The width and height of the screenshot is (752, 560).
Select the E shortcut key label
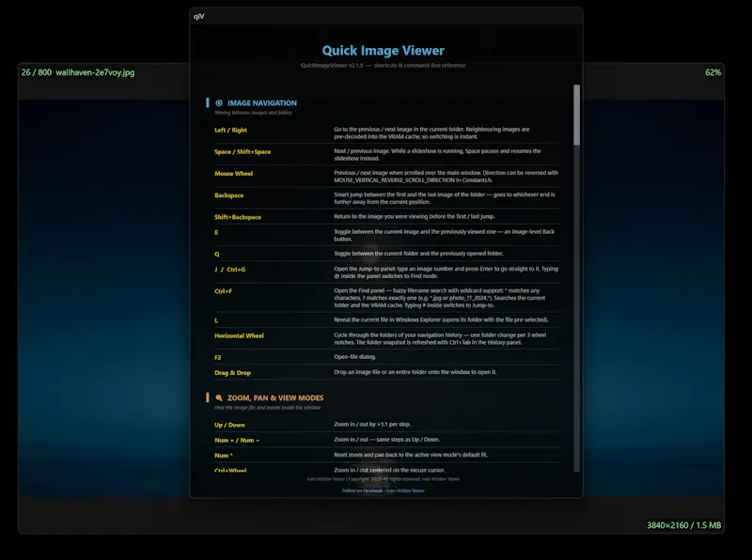click(x=216, y=232)
